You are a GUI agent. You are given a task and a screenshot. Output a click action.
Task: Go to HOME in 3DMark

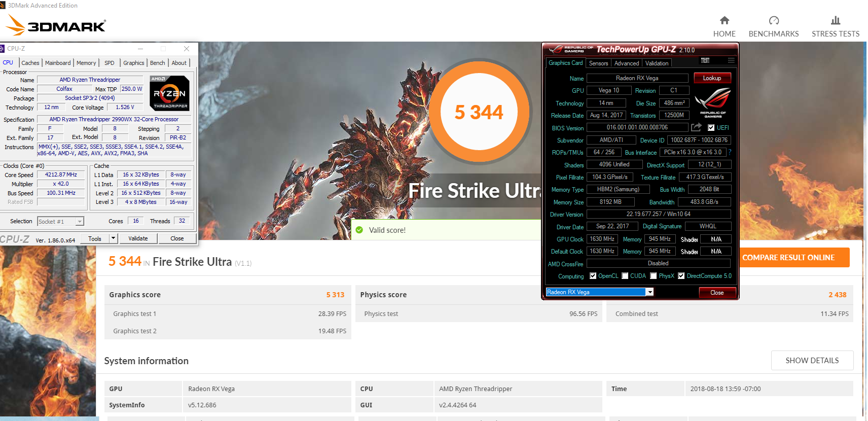point(725,33)
